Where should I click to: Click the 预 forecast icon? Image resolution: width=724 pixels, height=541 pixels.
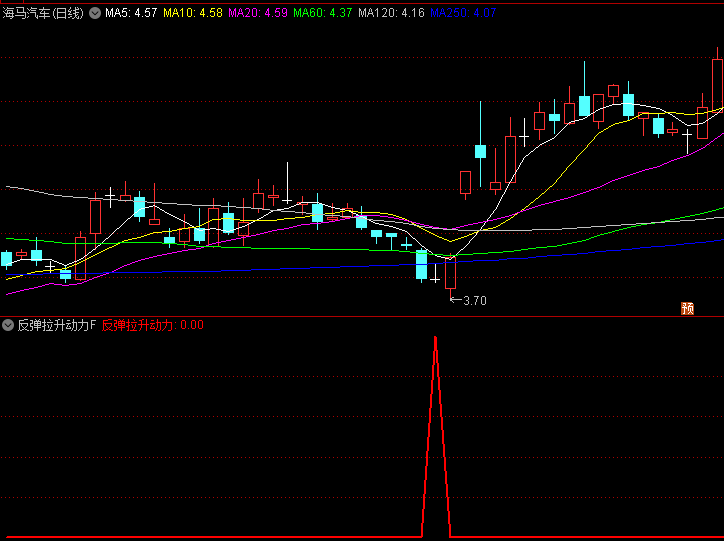[687, 308]
